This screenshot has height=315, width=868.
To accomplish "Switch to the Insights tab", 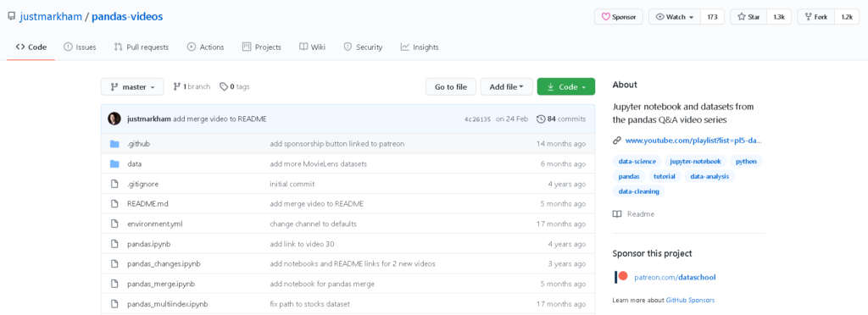I will tap(420, 47).
